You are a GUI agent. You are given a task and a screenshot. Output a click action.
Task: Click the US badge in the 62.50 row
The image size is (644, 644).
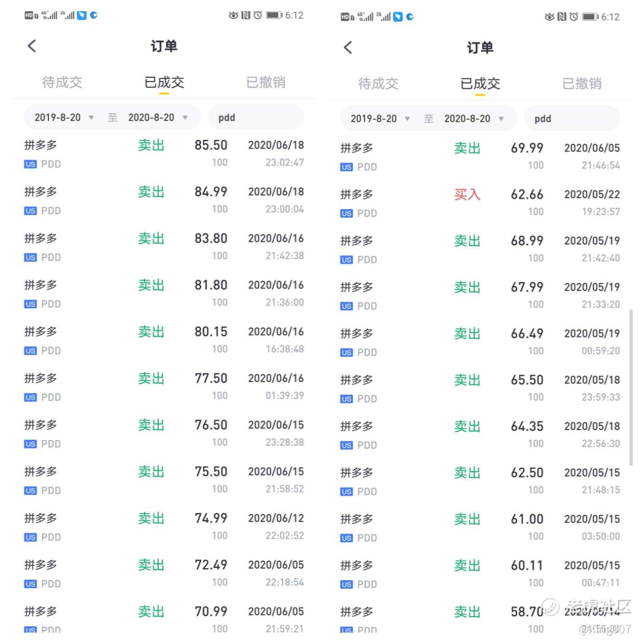pos(347,492)
